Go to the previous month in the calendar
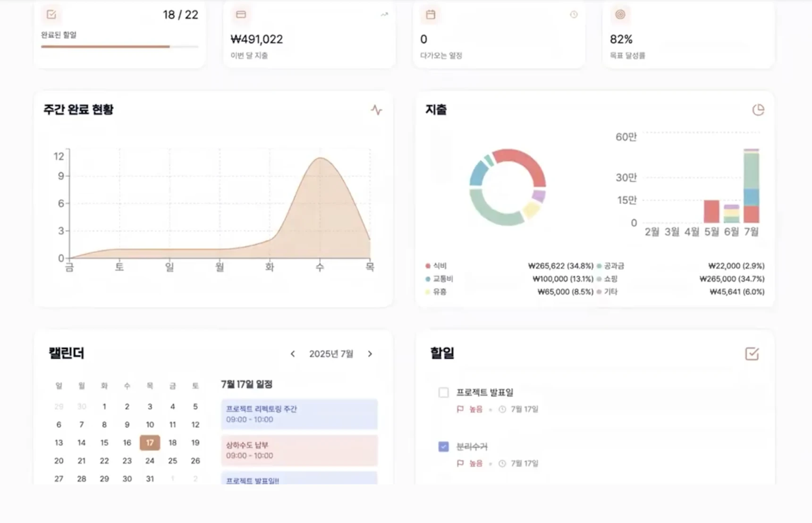 293,354
